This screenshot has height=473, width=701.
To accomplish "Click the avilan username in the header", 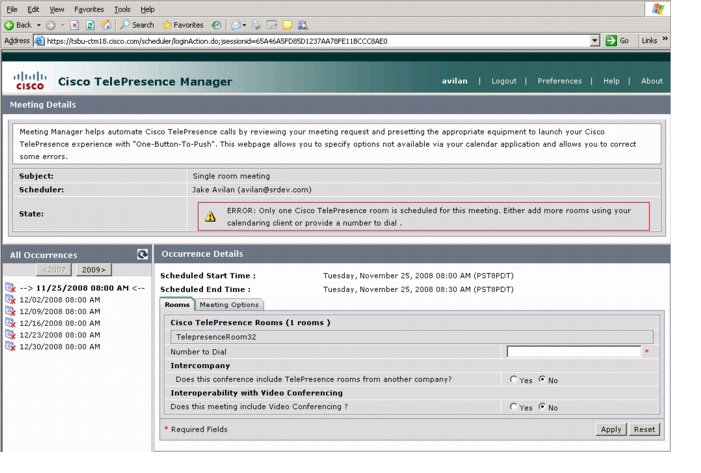I will tap(455, 81).
